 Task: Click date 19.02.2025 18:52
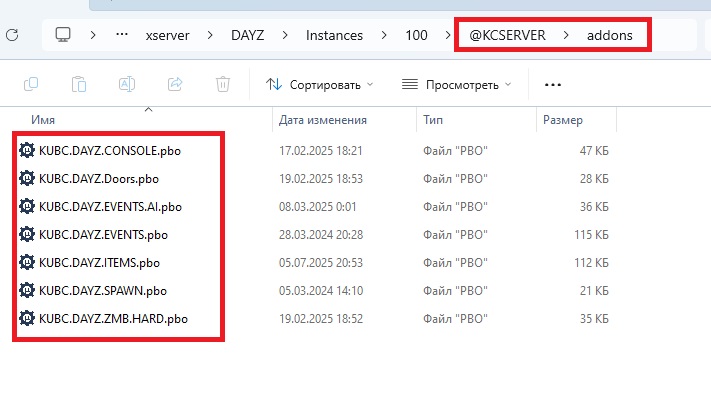321,319
